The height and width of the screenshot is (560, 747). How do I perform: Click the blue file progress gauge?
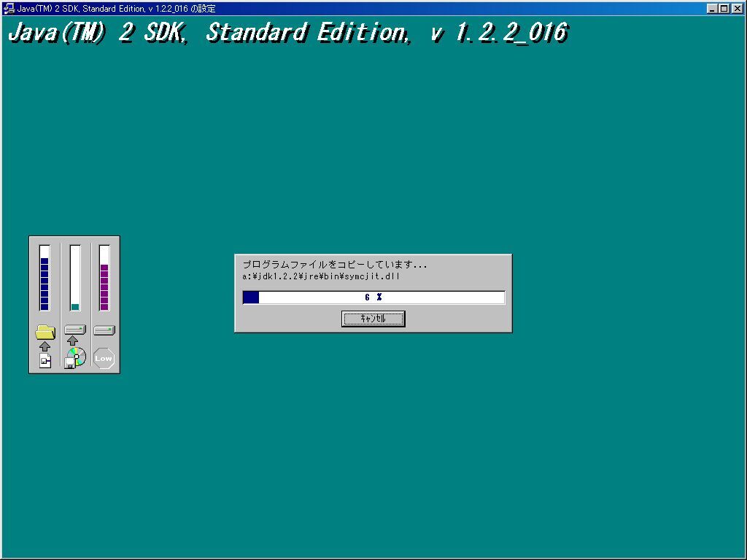click(44, 278)
